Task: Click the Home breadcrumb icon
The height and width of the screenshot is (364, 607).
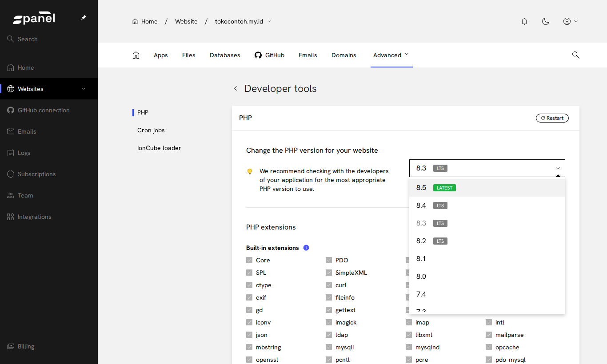Action: [135, 21]
